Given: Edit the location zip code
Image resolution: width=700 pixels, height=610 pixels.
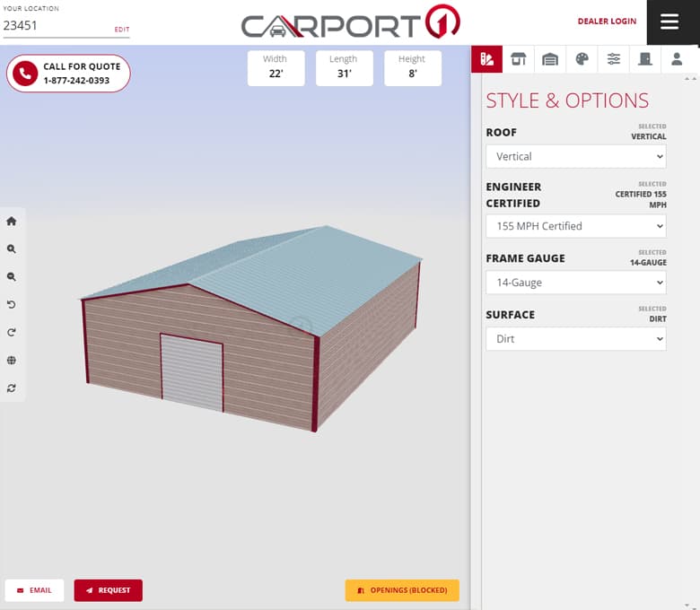Looking at the screenshot, I should (x=122, y=30).
